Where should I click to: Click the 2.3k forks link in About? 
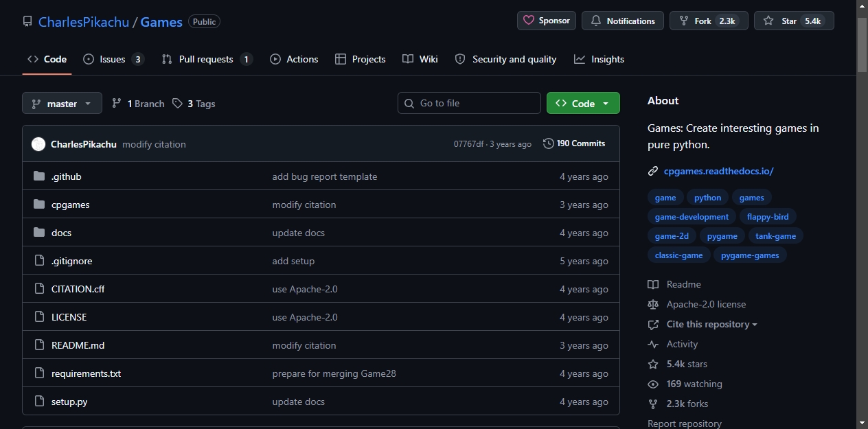click(687, 404)
